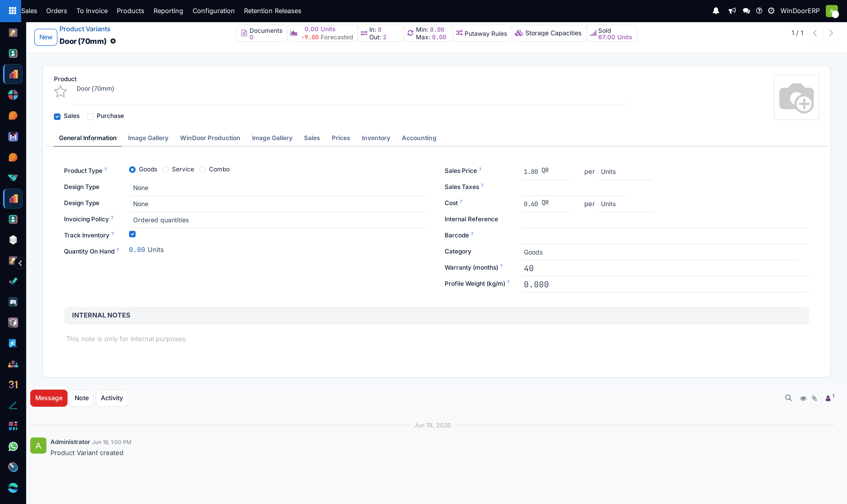Open the Sales Price unit dropdown
Screen dimensions: 847x504
(625, 172)
